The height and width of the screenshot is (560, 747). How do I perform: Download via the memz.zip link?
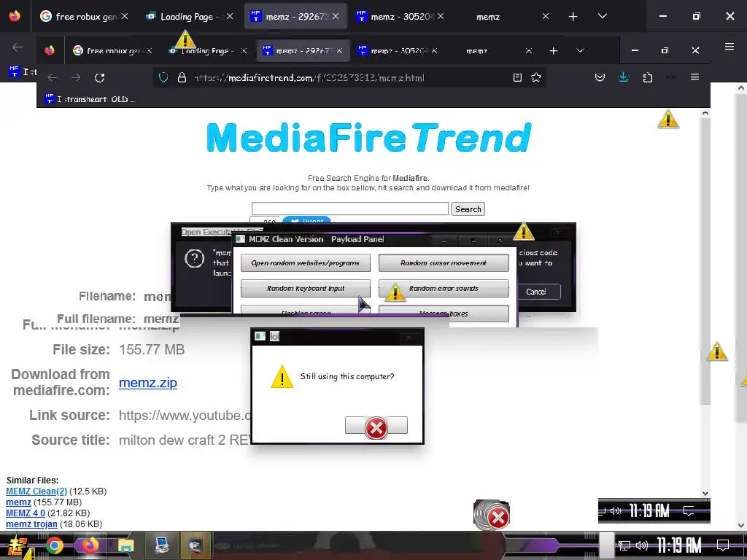(x=147, y=382)
